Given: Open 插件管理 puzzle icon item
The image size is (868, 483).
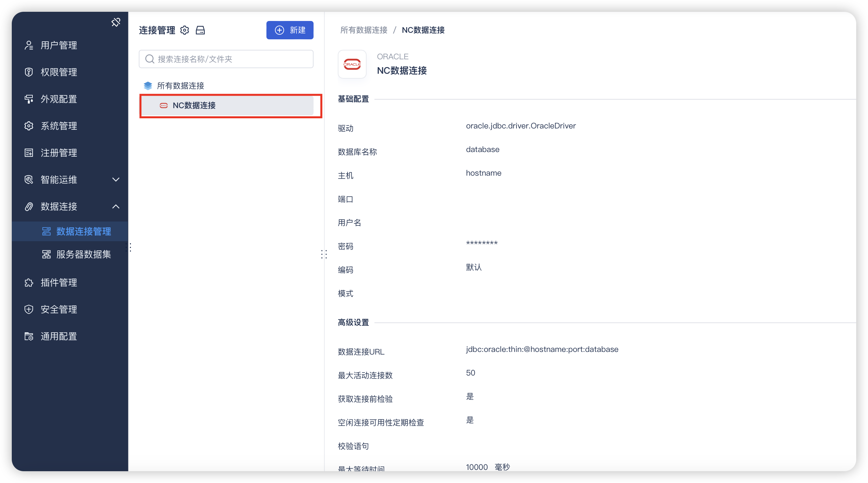Looking at the screenshot, I should tap(59, 283).
